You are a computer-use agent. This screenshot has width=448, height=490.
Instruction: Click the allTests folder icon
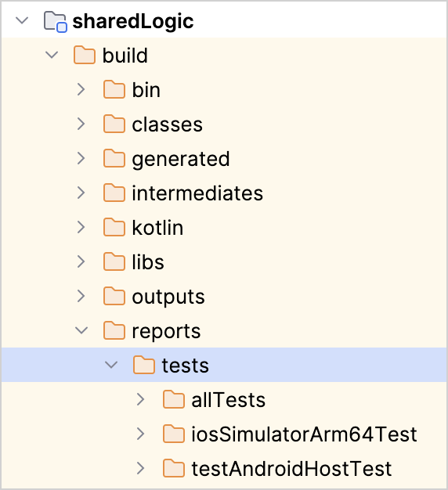point(174,399)
